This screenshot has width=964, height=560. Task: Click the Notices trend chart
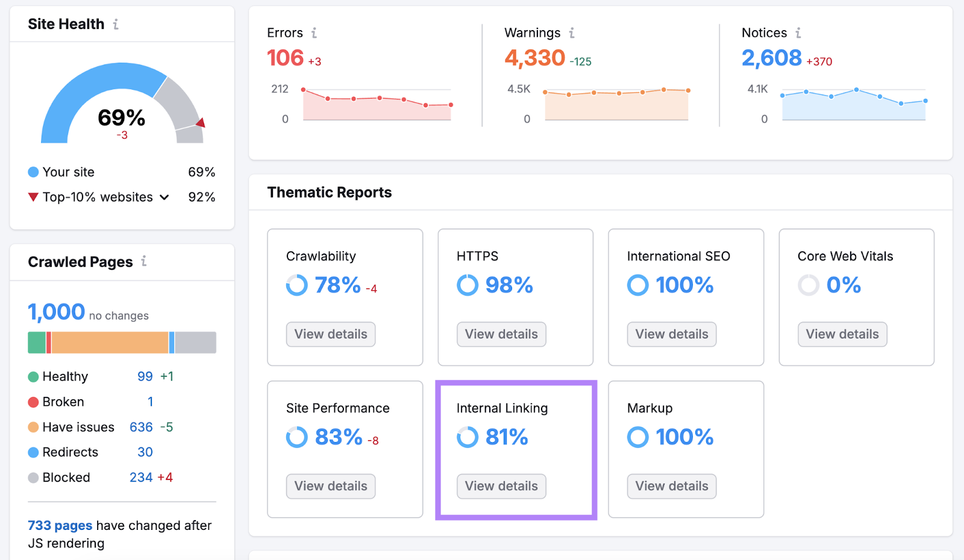(x=854, y=104)
